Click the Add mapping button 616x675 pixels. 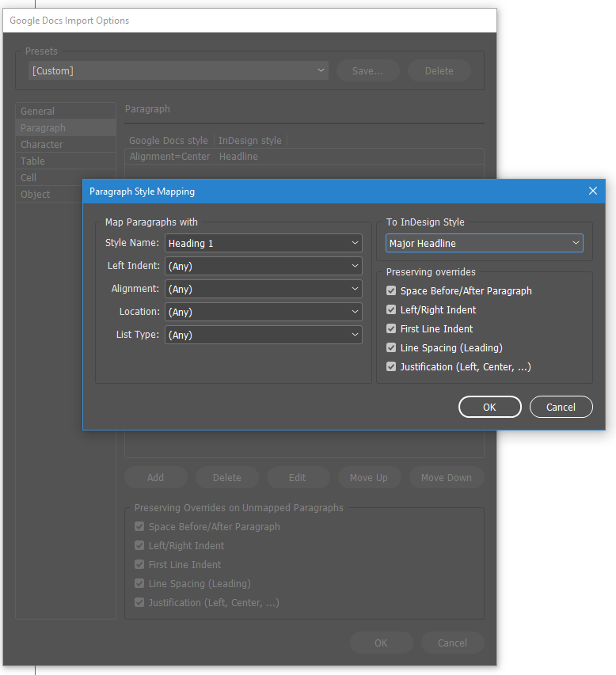(155, 477)
